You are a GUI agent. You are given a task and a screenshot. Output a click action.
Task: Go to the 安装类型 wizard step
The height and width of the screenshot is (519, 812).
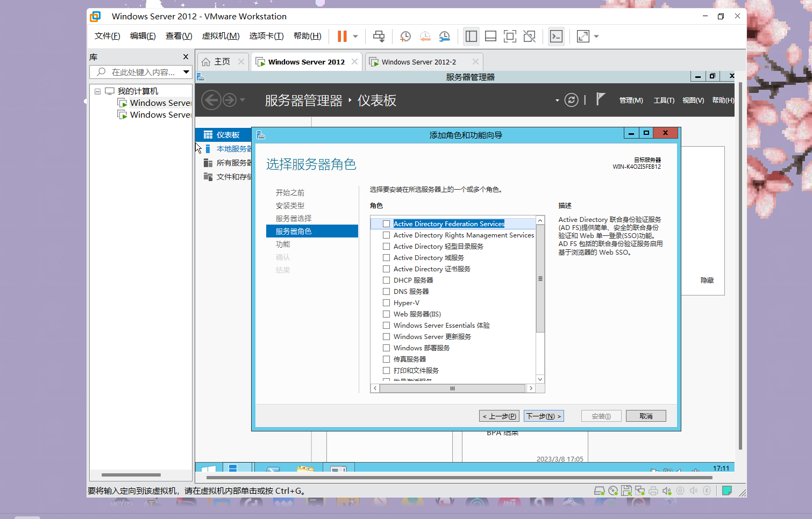pyautogui.click(x=290, y=206)
